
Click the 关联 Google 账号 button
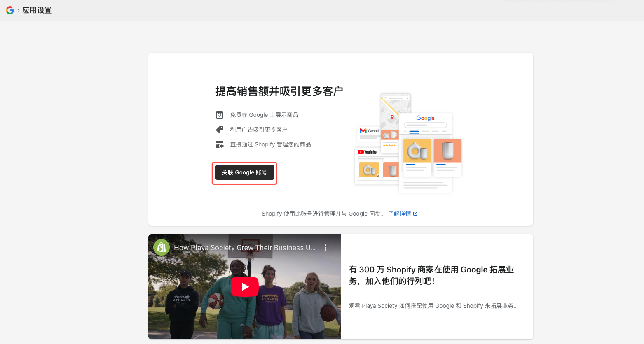[x=244, y=173]
